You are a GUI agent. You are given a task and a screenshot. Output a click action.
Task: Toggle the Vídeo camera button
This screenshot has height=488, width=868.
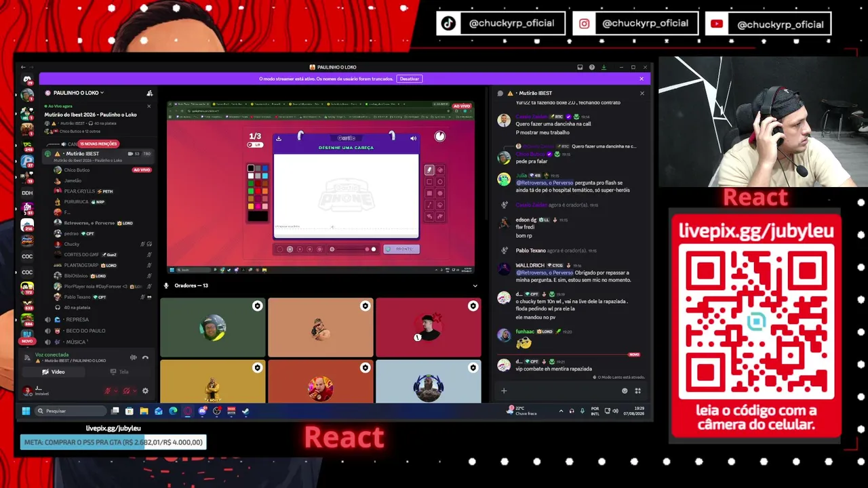(54, 372)
